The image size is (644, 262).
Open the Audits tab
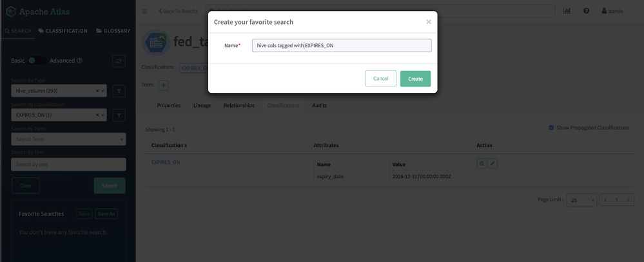point(319,105)
